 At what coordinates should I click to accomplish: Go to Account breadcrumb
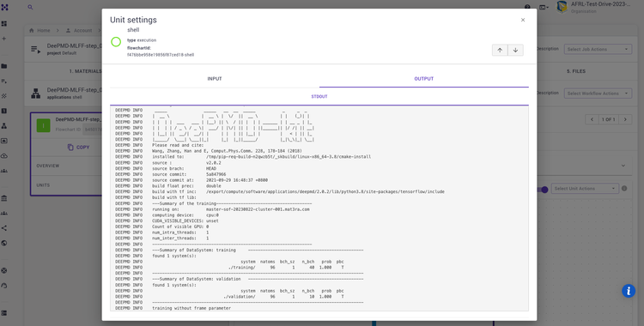point(79,30)
